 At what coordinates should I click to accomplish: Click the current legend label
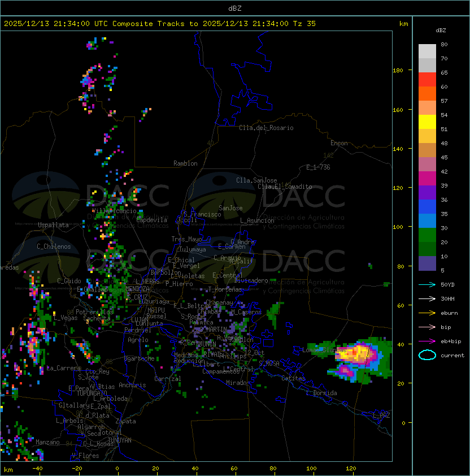[452, 356]
